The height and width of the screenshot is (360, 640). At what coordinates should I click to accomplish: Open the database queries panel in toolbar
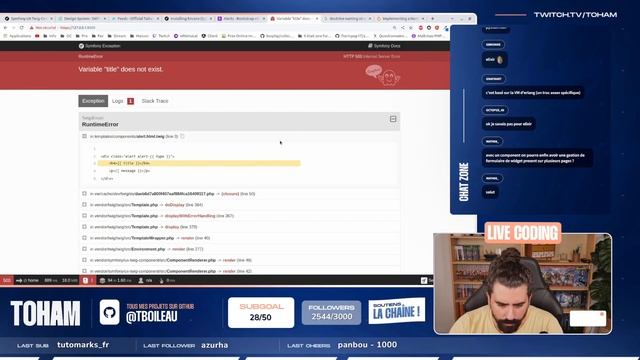click(116, 280)
